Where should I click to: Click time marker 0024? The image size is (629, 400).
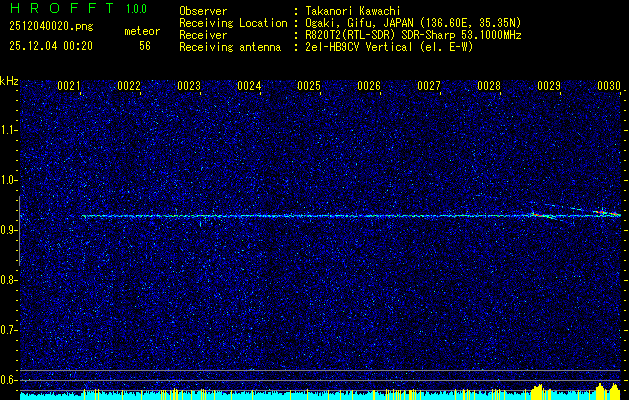(x=249, y=86)
